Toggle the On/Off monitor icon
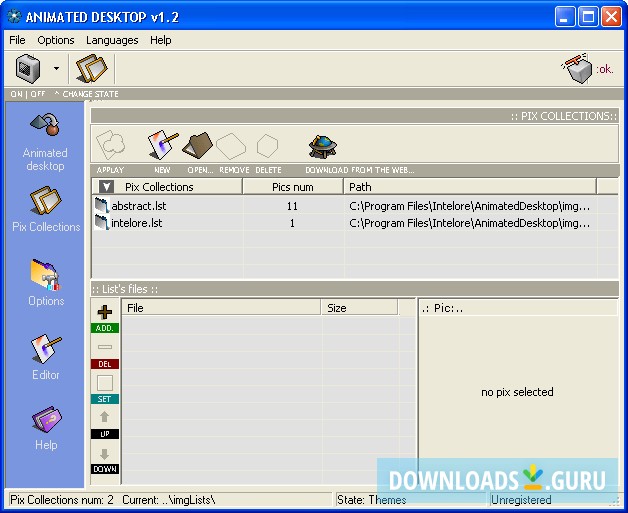The image size is (628, 513). click(x=28, y=68)
